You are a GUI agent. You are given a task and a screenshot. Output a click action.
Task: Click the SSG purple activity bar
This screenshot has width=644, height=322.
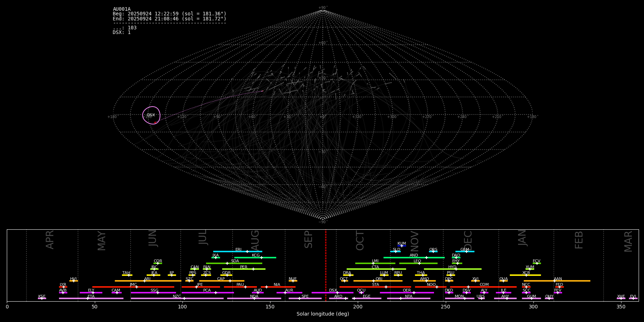tap(153, 293)
